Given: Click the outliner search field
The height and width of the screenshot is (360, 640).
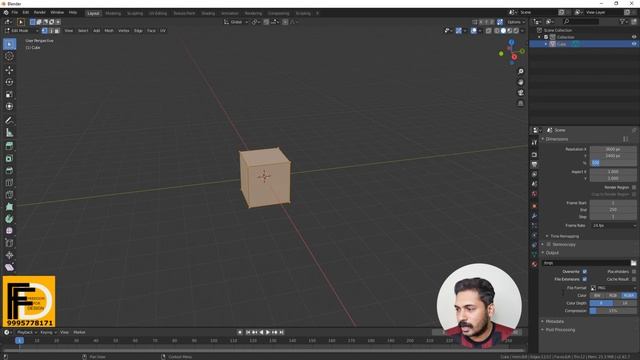Looking at the screenshot, I should pos(580,21).
